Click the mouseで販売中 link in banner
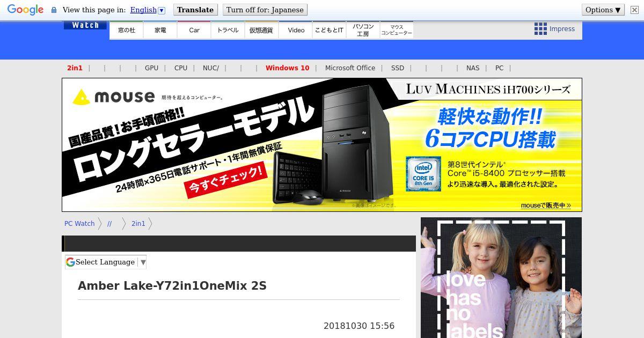 [x=546, y=205]
